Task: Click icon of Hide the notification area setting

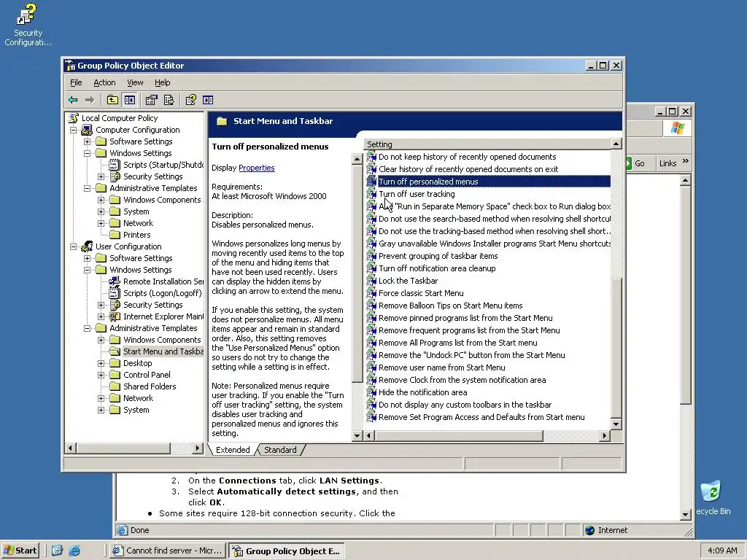Action: click(x=371, y=392)
